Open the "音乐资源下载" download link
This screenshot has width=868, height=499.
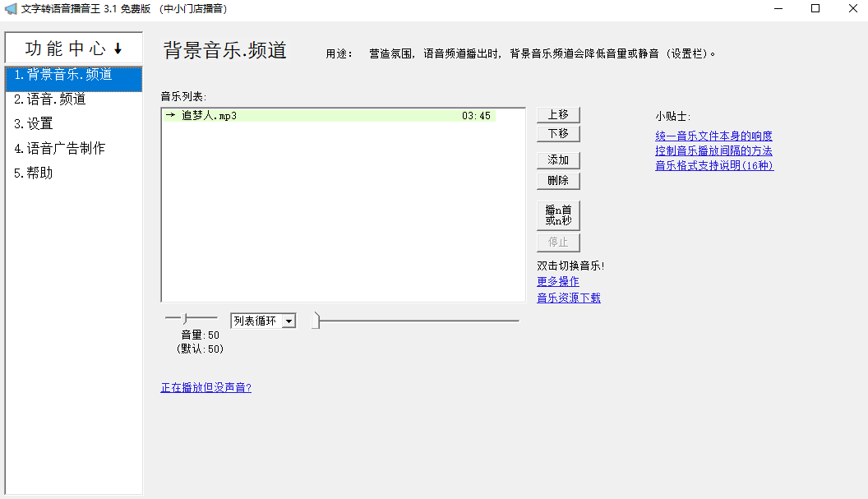click(x=569, y=297)
